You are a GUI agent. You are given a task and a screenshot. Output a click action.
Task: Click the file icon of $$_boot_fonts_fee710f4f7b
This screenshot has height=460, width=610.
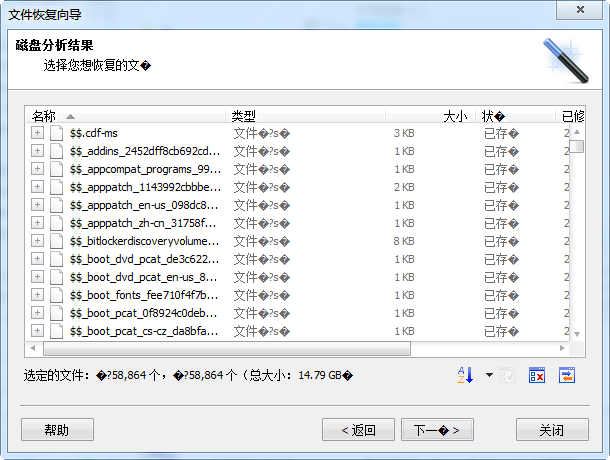pos(57,295)
